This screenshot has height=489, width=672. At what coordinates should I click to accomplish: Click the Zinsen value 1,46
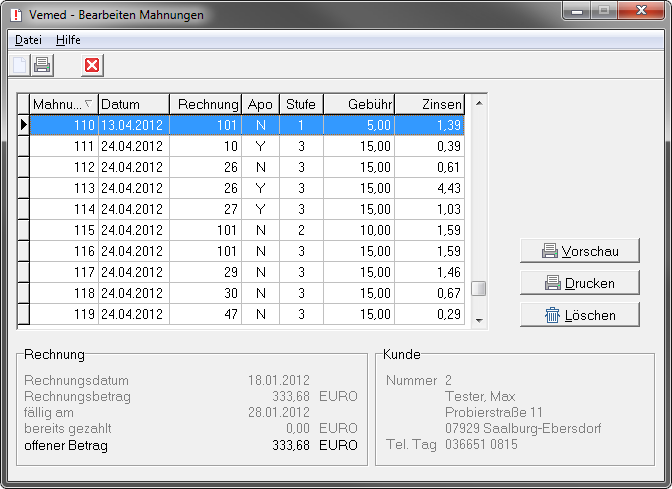[429, 272]
